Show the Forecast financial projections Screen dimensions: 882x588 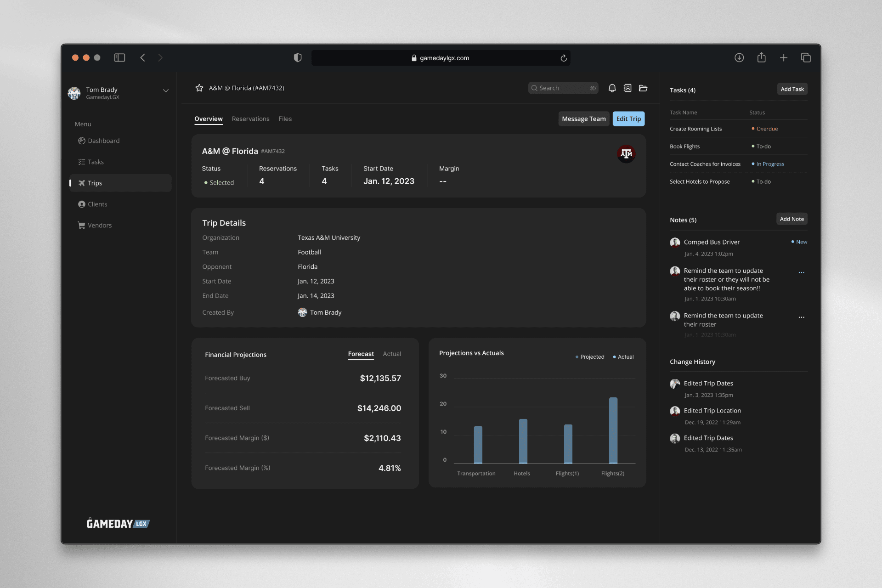point(361,354)
